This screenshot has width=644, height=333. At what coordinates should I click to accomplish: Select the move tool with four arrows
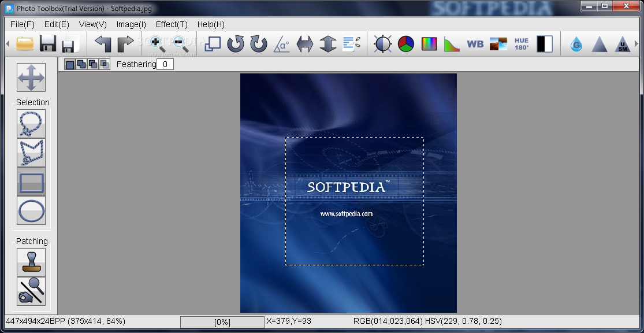(31, 77)
